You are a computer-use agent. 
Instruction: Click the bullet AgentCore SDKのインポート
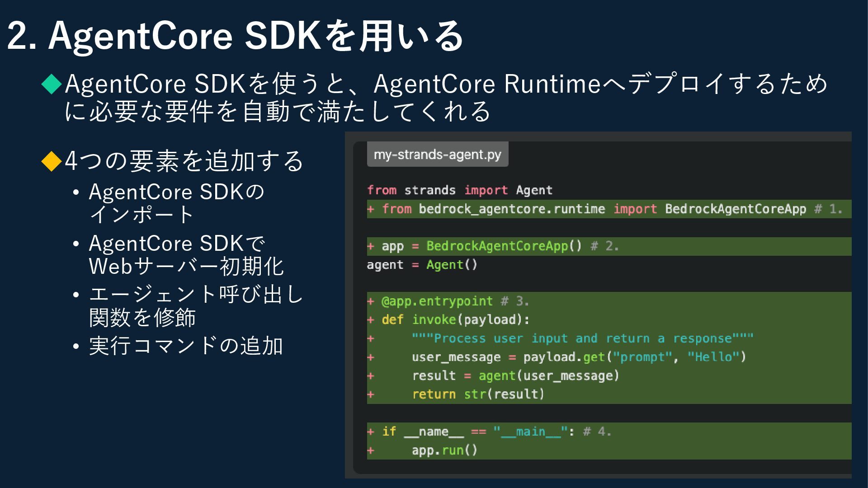click(176, 203)
